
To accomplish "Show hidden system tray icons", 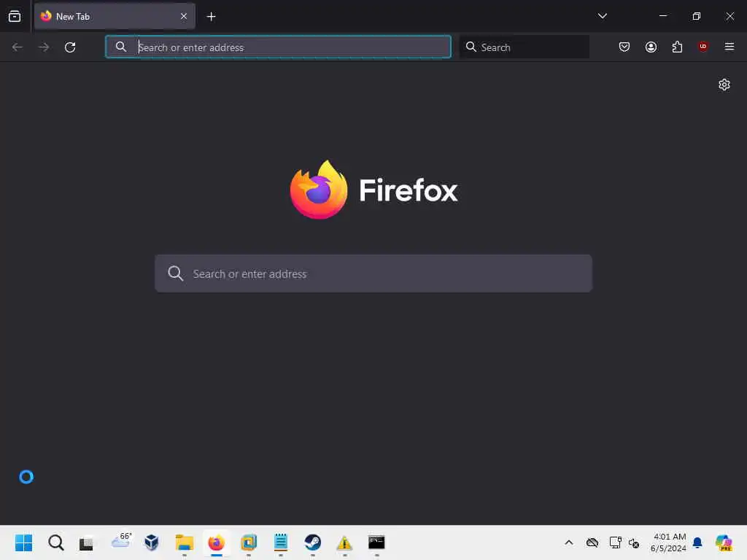I will coord(569,542).
